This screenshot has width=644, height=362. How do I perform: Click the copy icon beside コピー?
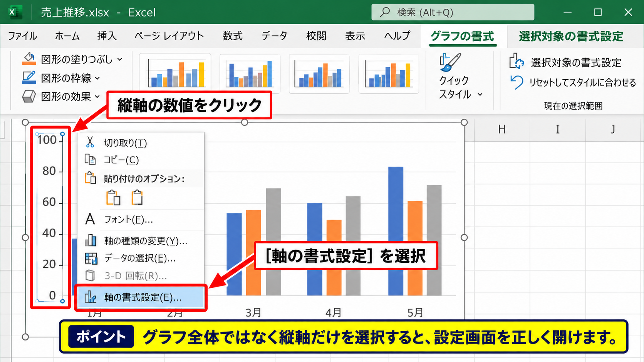90,159
